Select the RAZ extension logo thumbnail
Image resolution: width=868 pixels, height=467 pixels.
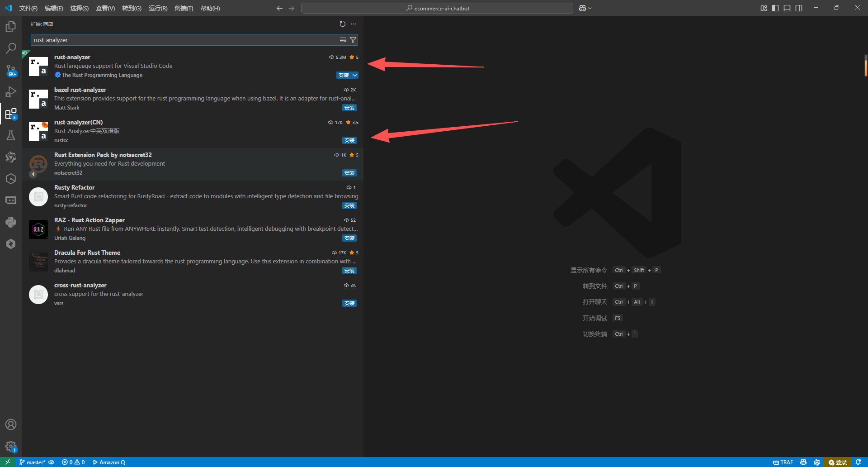(38, 229)
